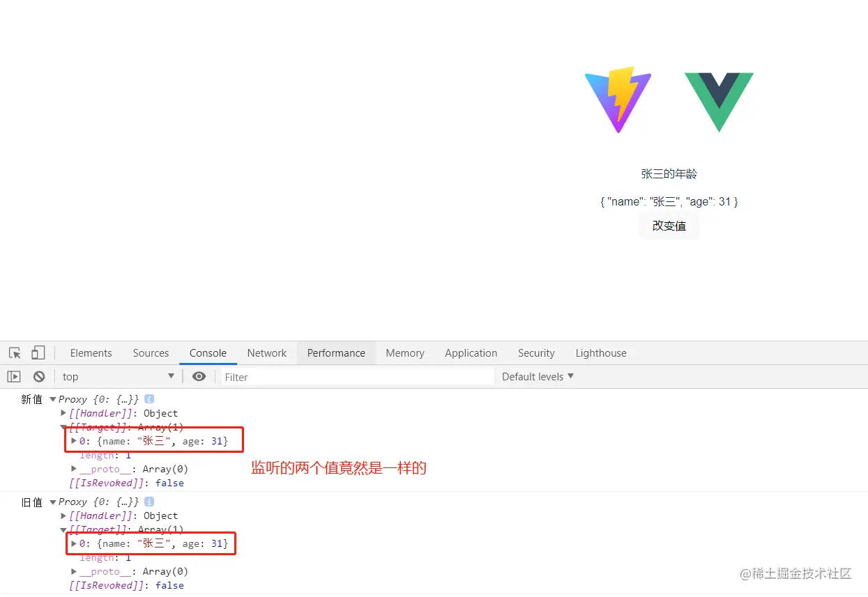Activate the inspect element picker

[x=15, y=353]
